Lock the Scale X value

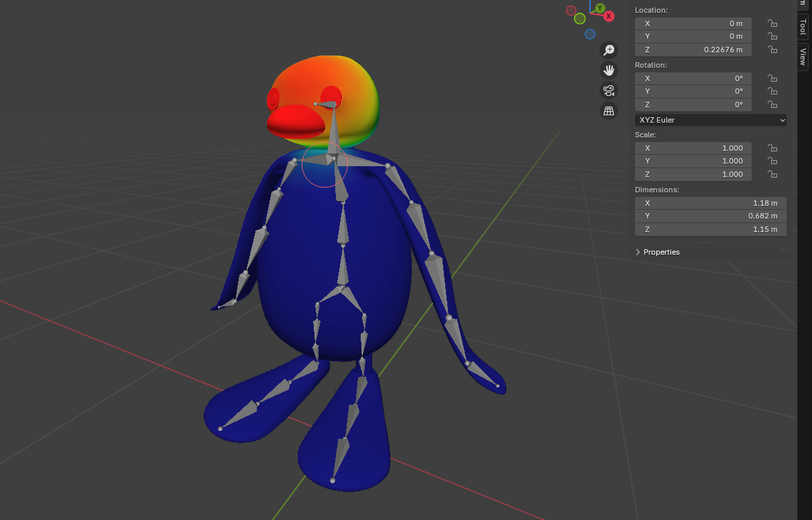point(772,148)
